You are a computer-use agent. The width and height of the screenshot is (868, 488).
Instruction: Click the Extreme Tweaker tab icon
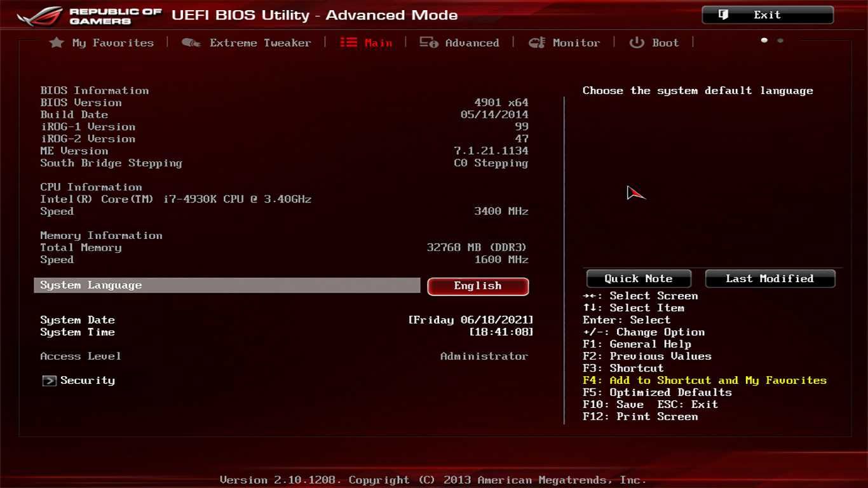[191, 43]
